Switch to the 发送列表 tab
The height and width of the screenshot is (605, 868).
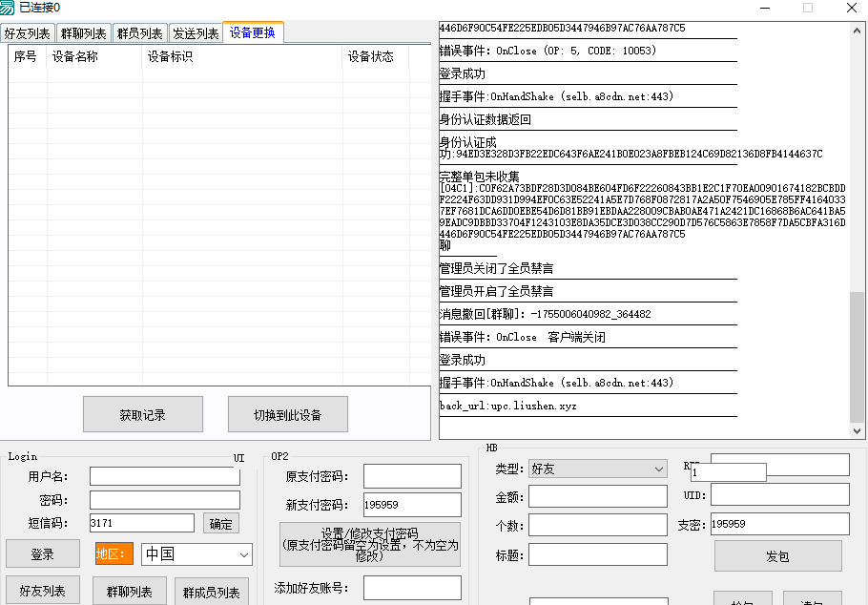click(x=196, y=33)
